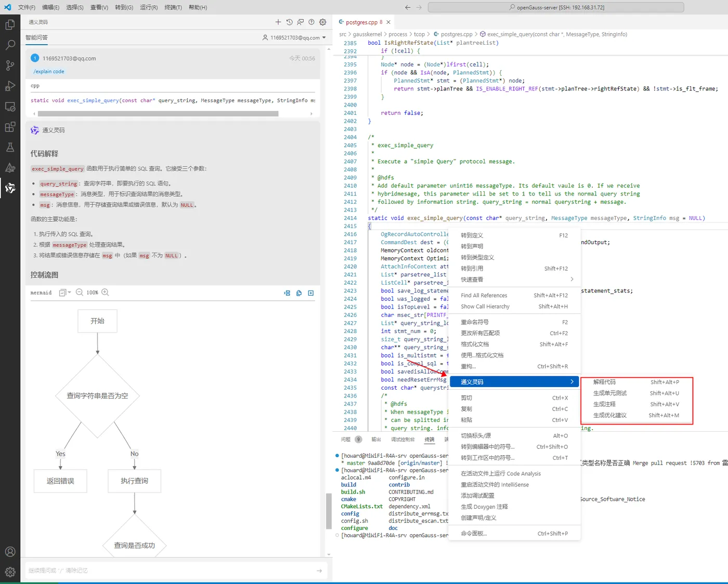Choose Show Call Hierarchy

(514, 307)
